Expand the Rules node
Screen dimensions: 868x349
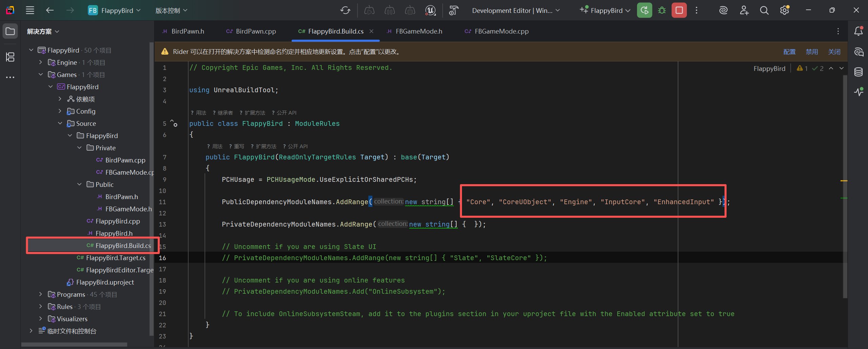[x=41, y=307]
